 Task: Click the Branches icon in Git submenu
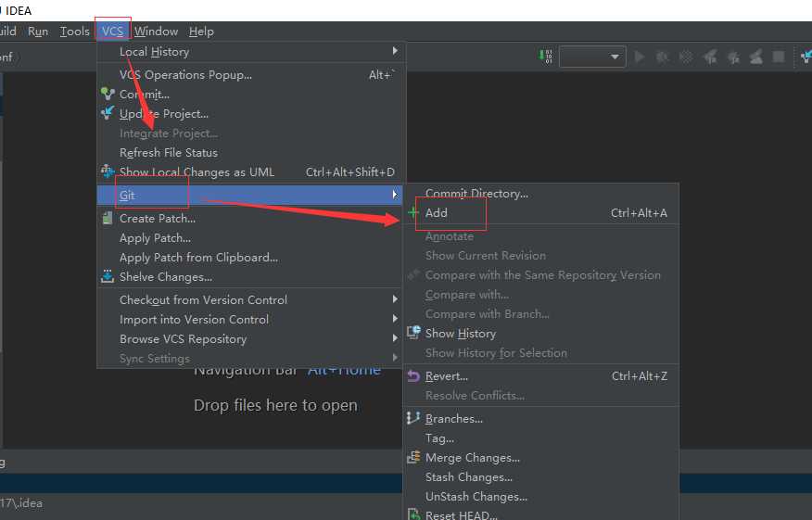[413, 418]
